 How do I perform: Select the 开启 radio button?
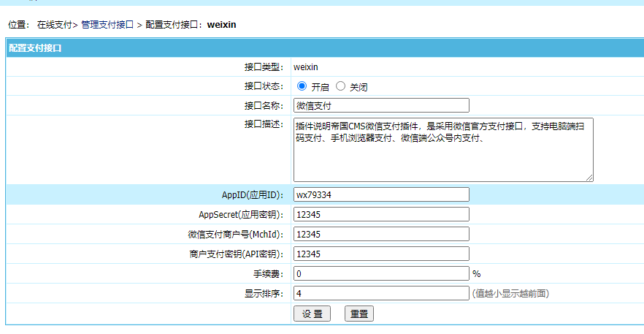302,86
